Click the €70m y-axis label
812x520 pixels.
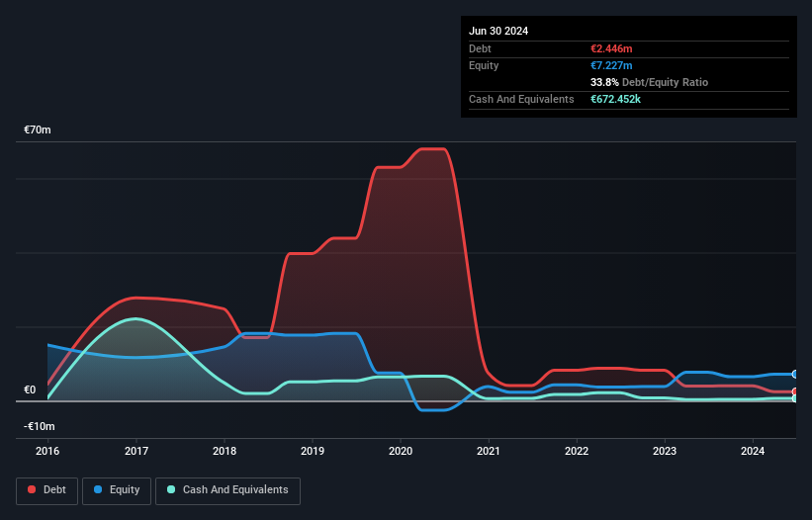tap(38, 130)
